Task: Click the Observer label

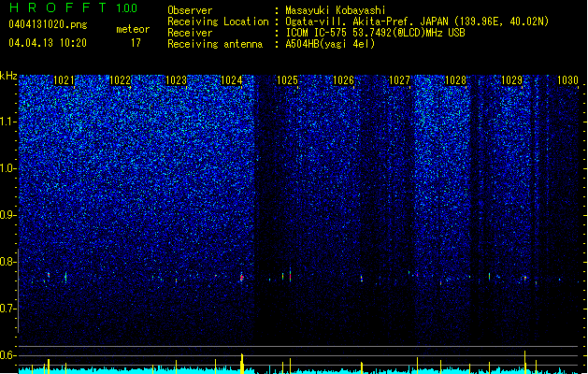Action: coord(190,10)
